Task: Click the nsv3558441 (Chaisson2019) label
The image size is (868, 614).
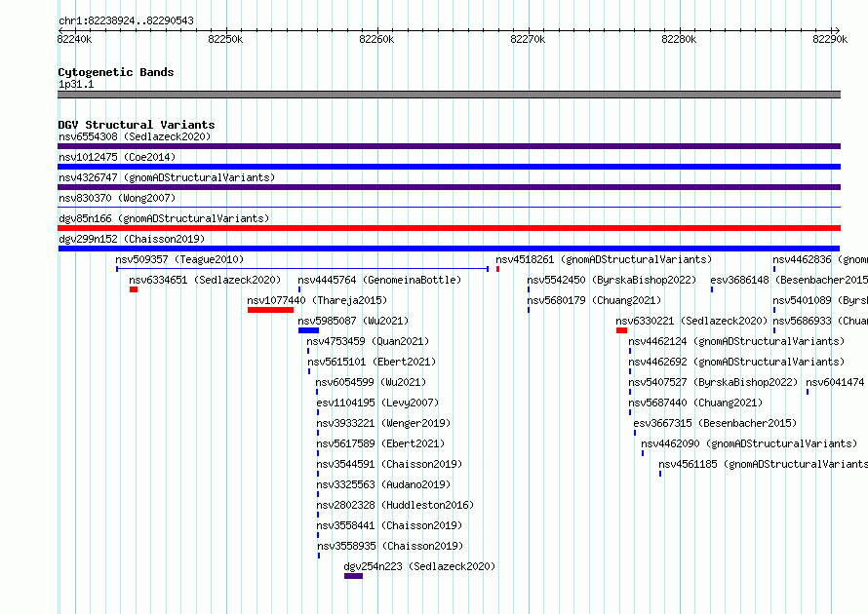Action: click(x=389, y=525)
